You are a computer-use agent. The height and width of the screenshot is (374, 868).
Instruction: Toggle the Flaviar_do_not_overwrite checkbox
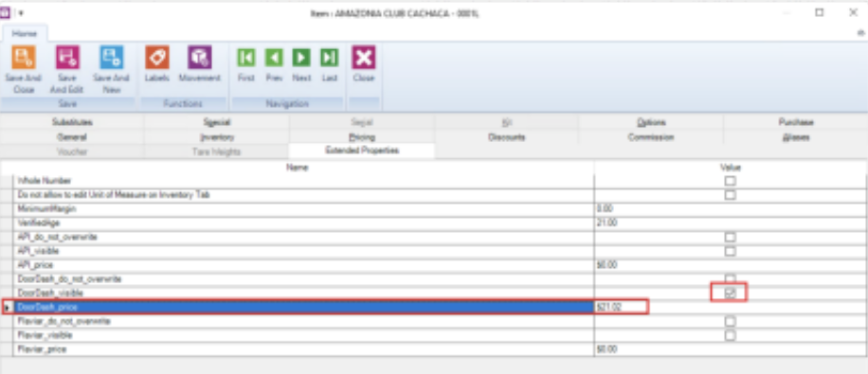(731, 321)
